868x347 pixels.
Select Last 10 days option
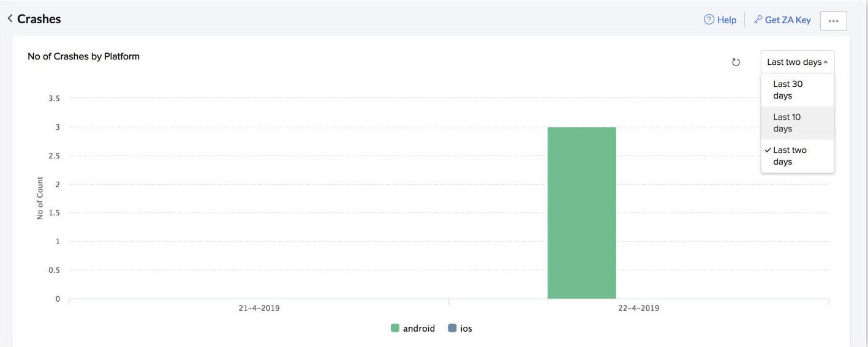tap(787, 123)
